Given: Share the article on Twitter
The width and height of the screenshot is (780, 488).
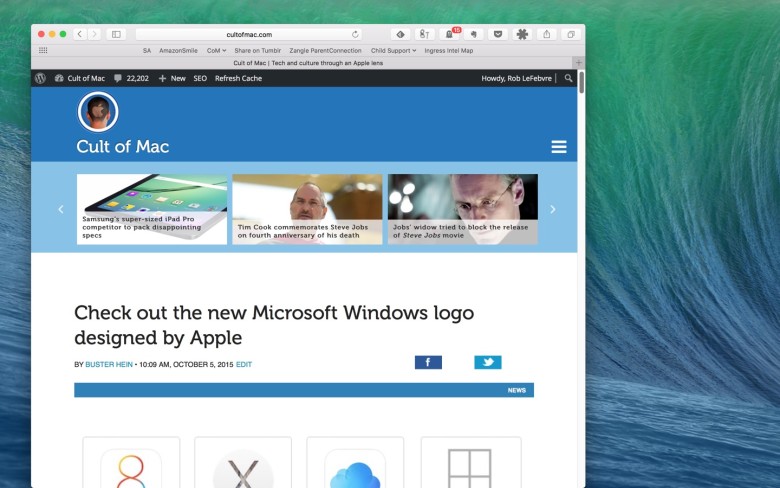Looking at the screenshot, I should pyautogui.click(x=488, y=362).
